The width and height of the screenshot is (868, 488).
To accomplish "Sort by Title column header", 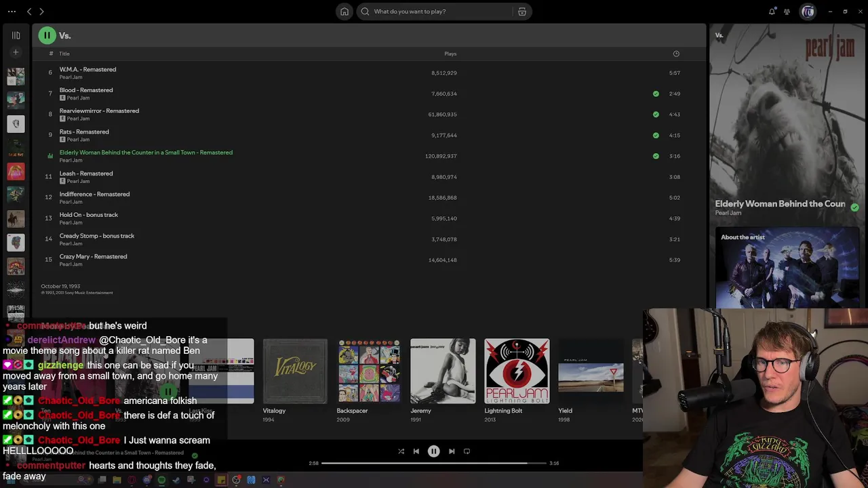I will (x=64, y=54).
